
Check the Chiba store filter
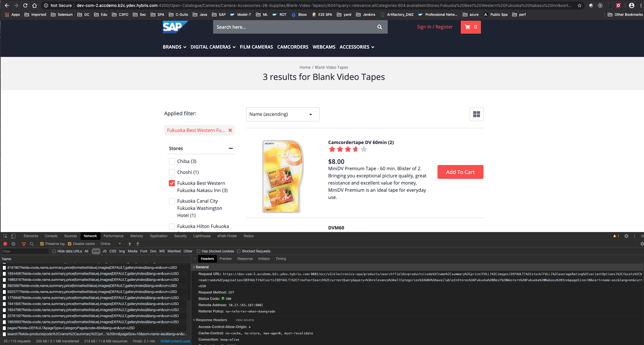point(172,161)
